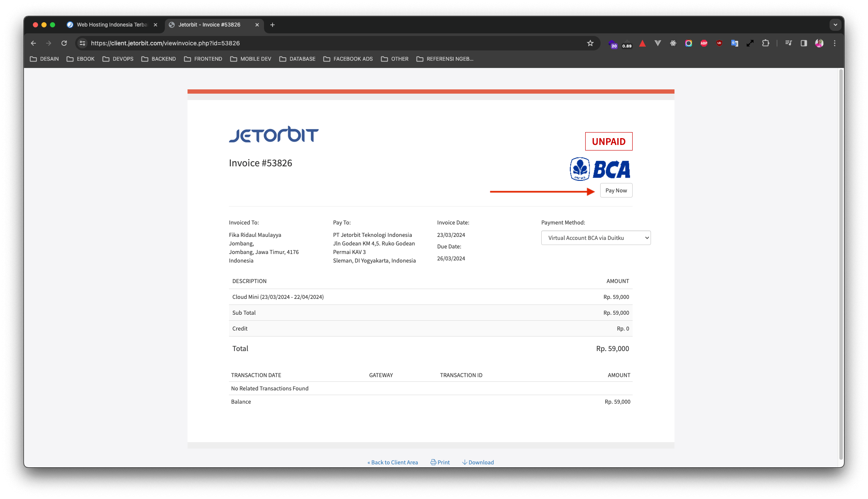Viewport: 868px width, 499px height.
Task: Click PT Jetorbit Teknologi Indonesia text
Action: click(372, 235)
